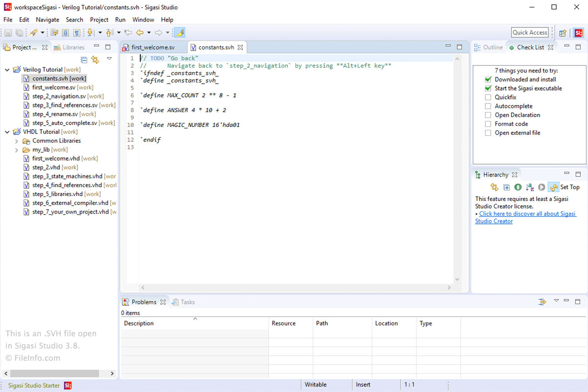The width and height of the screenshot is (588, 392).
Task: Click the Previous Annotation up-arrow icon
Action: click(x=109, y=33)
